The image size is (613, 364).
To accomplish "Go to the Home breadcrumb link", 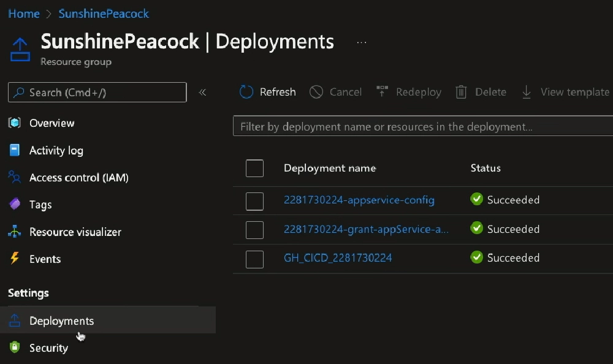I will [x=24, y=13].
